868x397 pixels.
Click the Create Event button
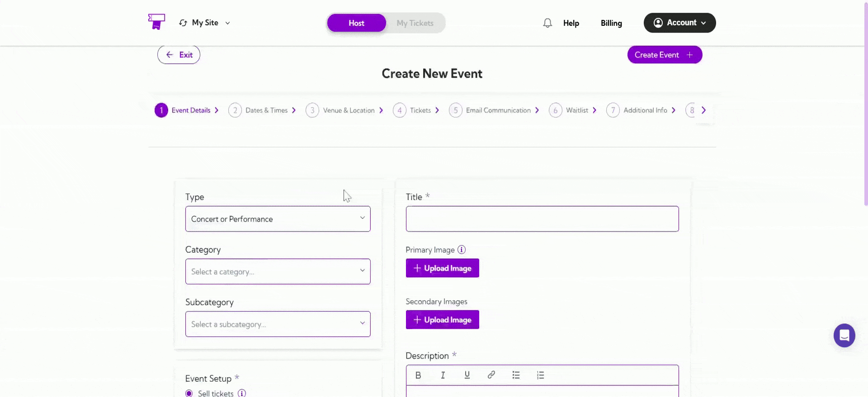coord(665,55)
